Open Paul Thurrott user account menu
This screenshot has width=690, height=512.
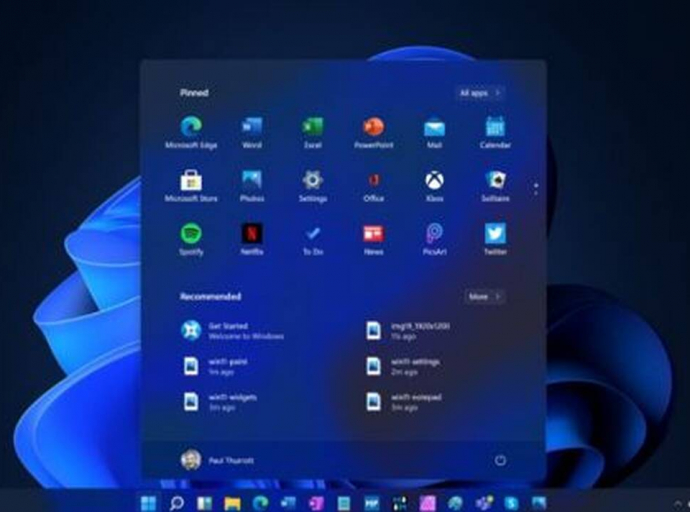pos(217,460)
